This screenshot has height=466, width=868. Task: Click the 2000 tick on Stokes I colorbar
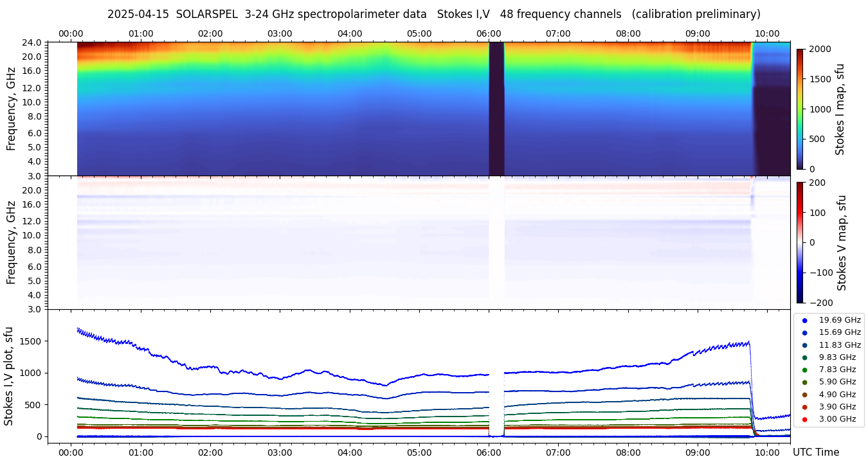click(x=820, y=49)
